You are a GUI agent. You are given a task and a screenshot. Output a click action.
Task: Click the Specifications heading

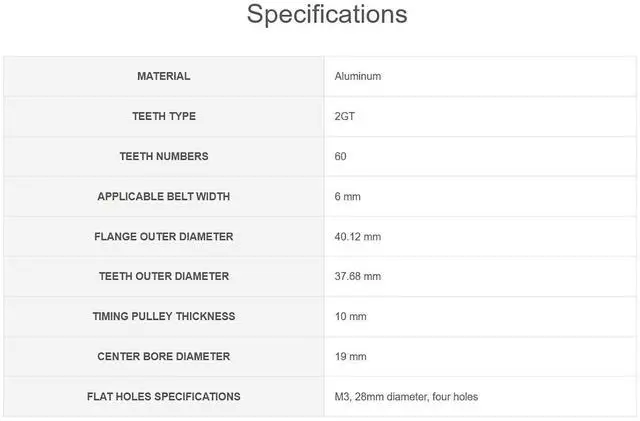(x=327, y=14)
